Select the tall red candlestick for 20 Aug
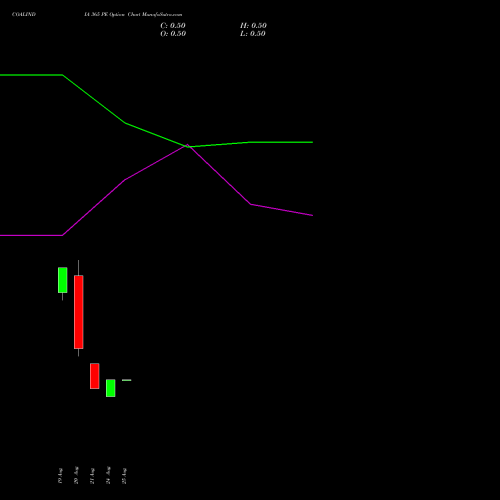The image size is (500, 500). [78, 312]
